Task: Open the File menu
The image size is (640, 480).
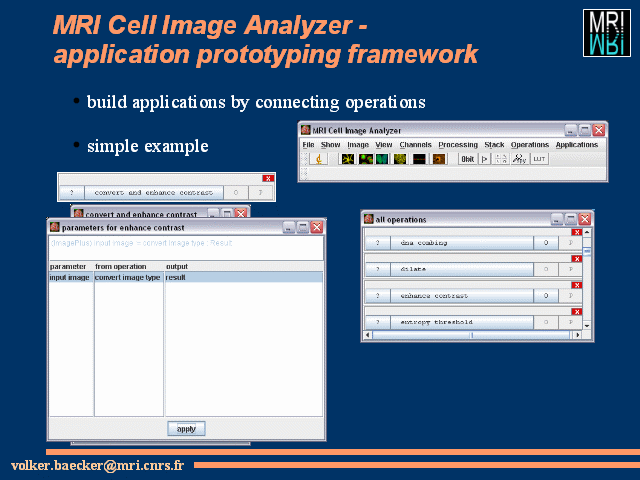Action: [308, 144]
